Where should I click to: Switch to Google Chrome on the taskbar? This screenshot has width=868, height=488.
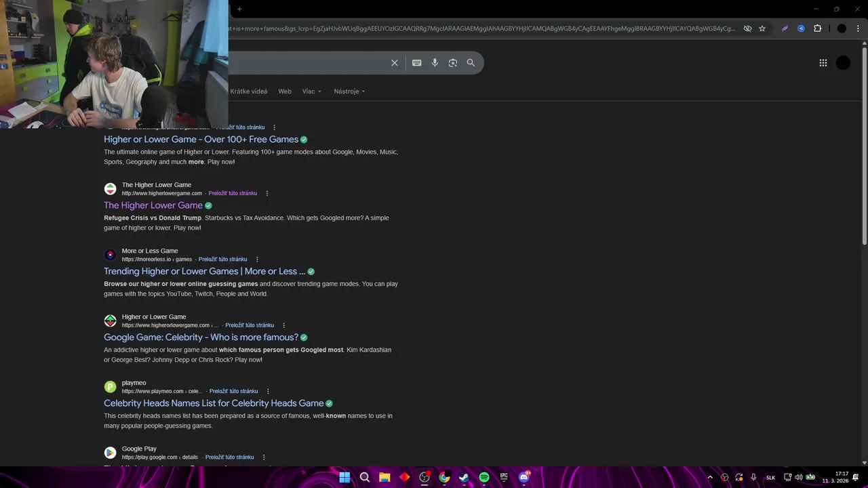tap(444, 477)
